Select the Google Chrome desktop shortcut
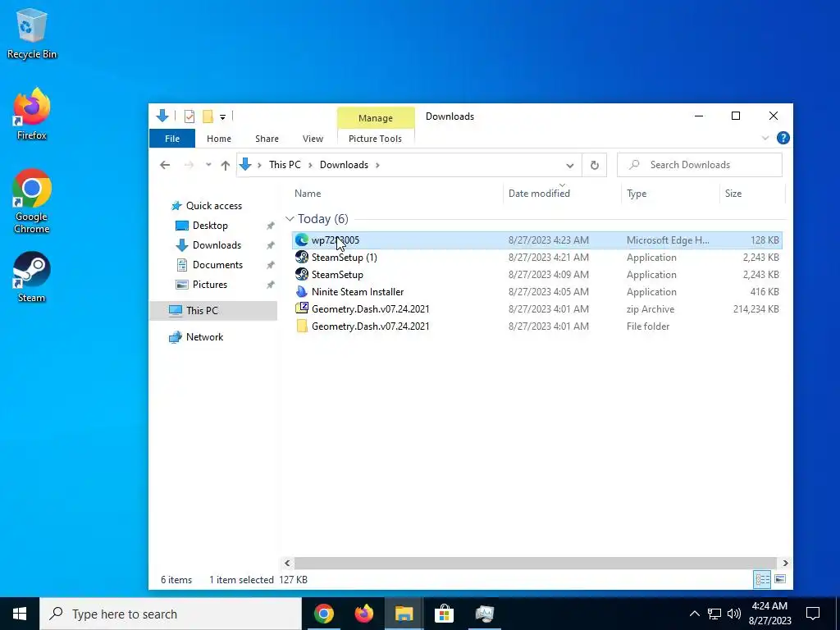 32,201
